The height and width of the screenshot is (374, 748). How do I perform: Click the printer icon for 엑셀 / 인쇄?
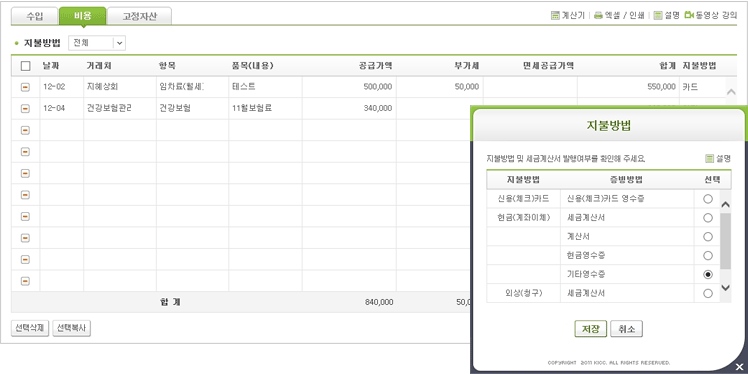(598, 15)
